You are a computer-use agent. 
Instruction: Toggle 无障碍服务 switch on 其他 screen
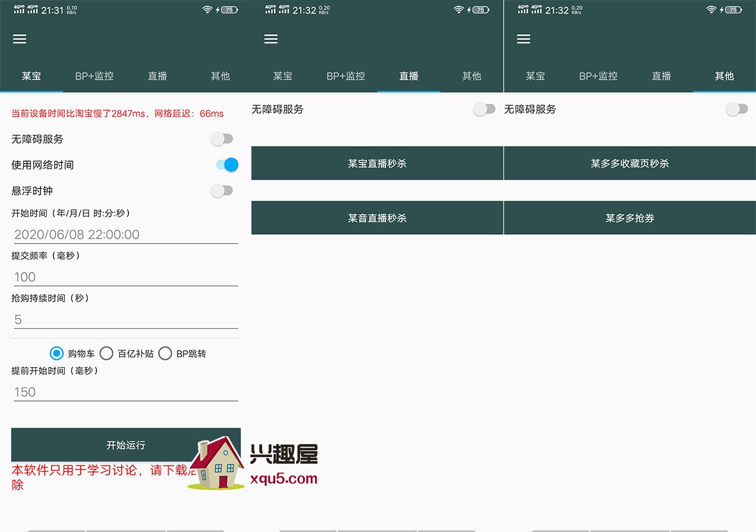[x=737, y=110]
